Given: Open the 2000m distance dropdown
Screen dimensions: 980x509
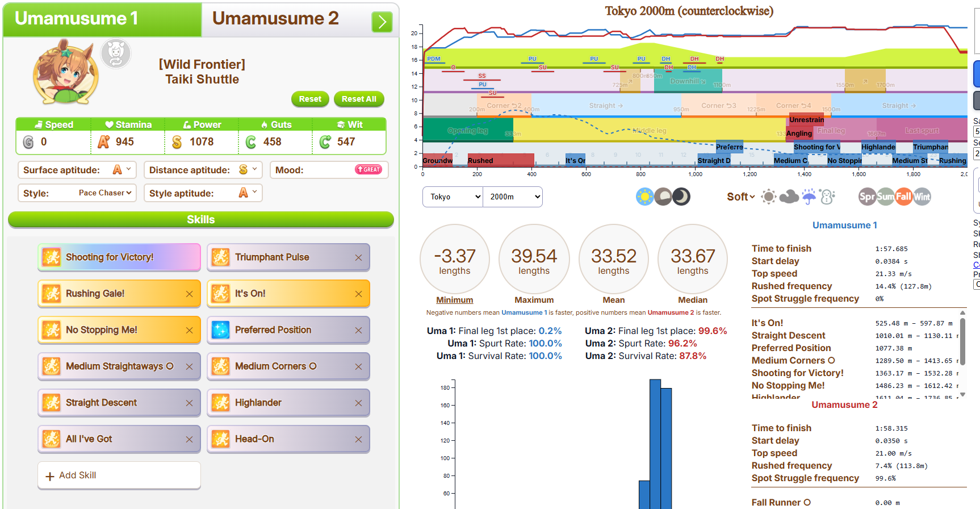Looking at the screenshot, I should (x=513, y=197).
